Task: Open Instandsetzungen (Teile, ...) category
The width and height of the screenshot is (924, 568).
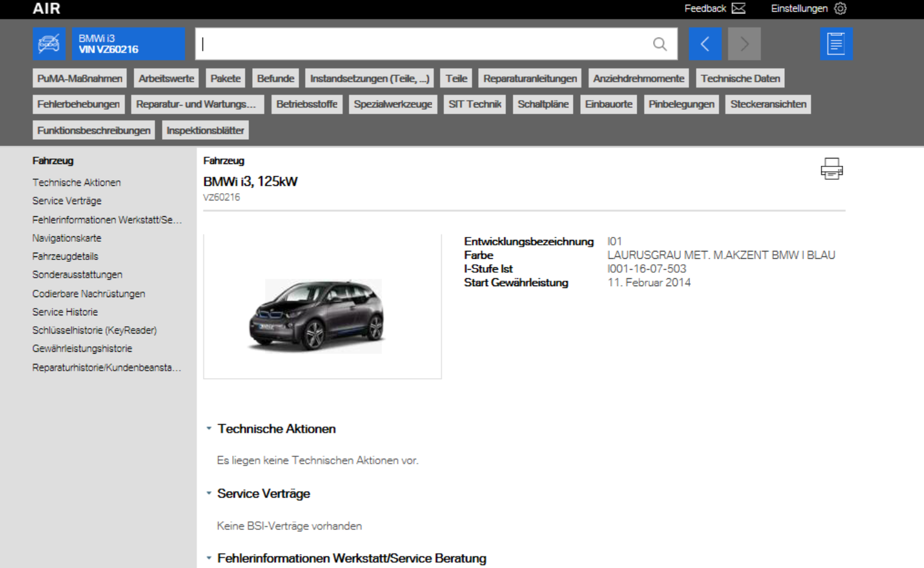Action: [369, 78]
